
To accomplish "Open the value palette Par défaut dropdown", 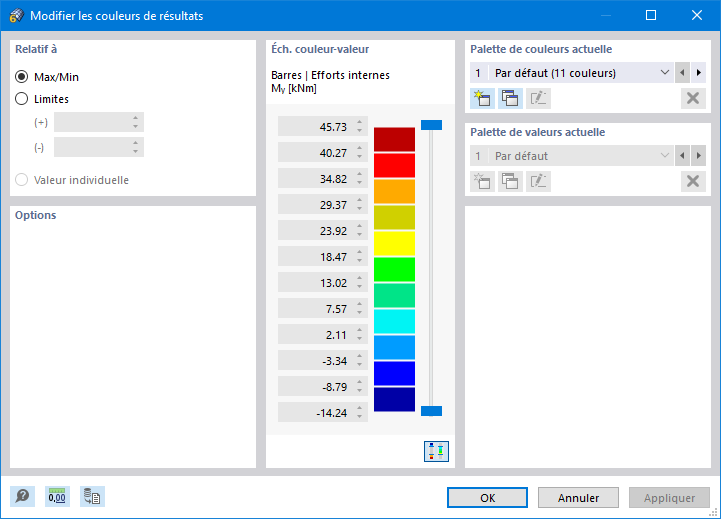I will tap(572, 156).
